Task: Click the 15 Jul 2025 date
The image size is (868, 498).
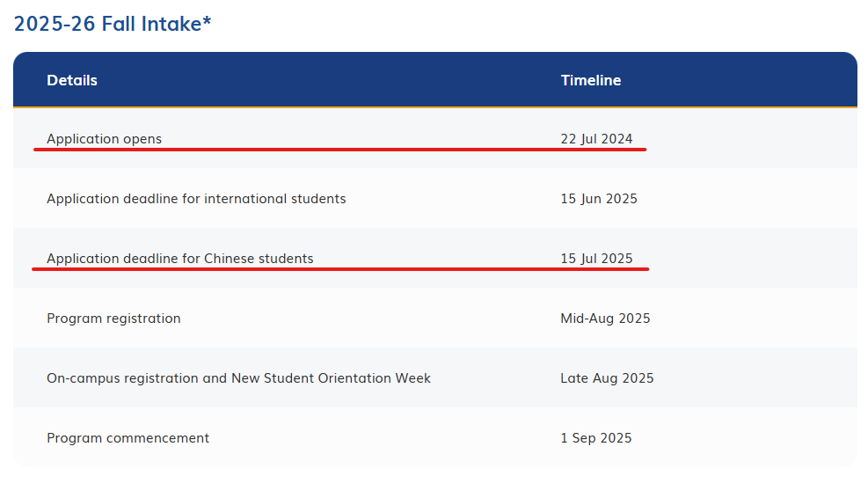Action: tap(596, 258)
